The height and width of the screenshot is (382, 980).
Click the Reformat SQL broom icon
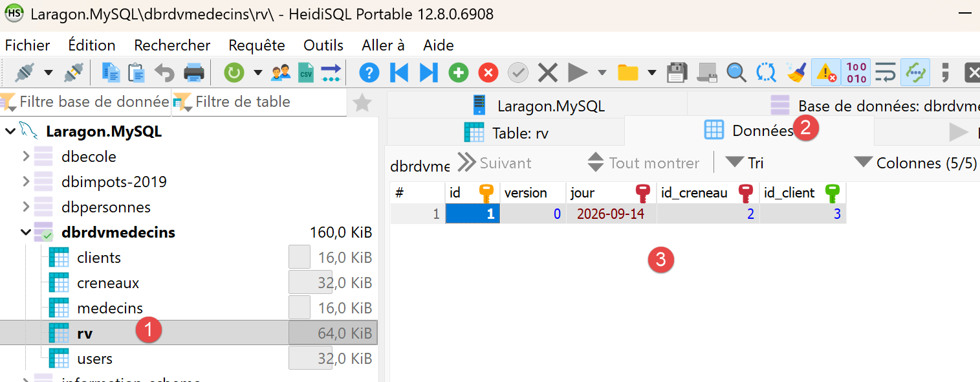click(796, 72)
